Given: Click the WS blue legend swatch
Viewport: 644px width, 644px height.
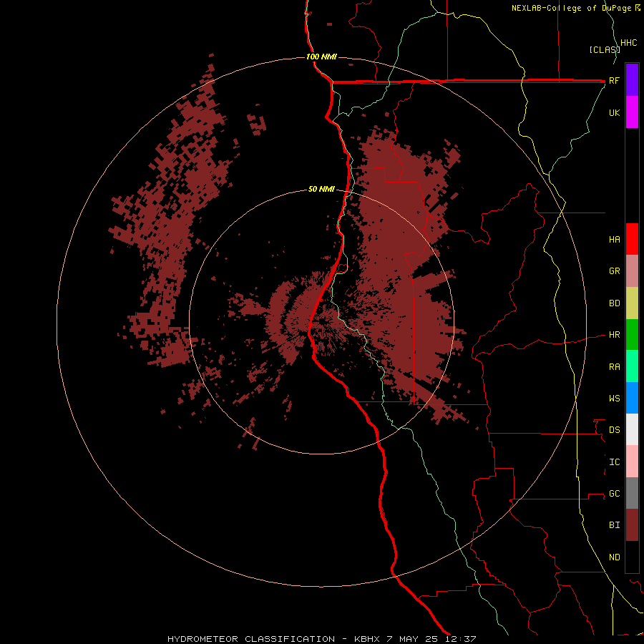Looking at the screenshot, I should tap(632, 398).
